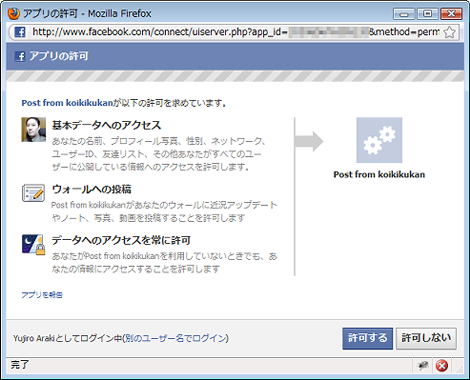Maximize the Firefox window
Screen dimensions: 470x380
click(x=428, y=14)
